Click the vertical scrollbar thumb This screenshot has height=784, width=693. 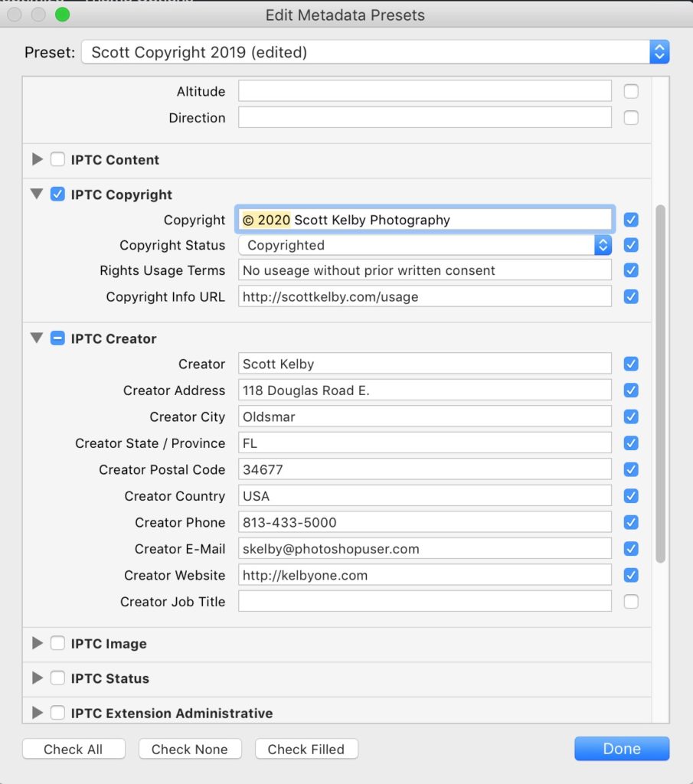click(661, 384)
